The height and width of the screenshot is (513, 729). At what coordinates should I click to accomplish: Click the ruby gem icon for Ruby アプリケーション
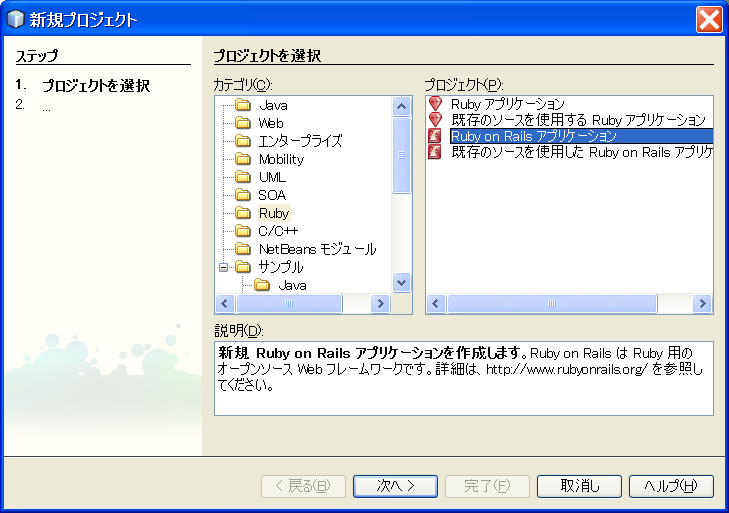435,103
